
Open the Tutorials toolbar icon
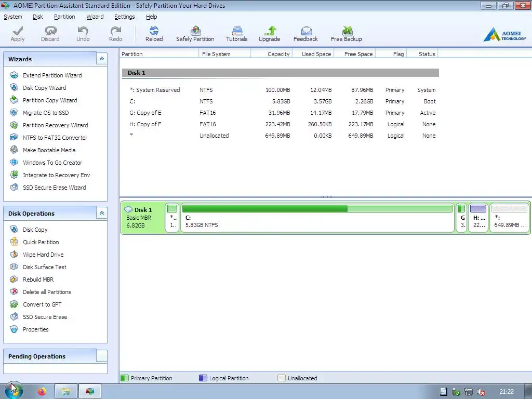pyautogui.click(x=237, y=31)
